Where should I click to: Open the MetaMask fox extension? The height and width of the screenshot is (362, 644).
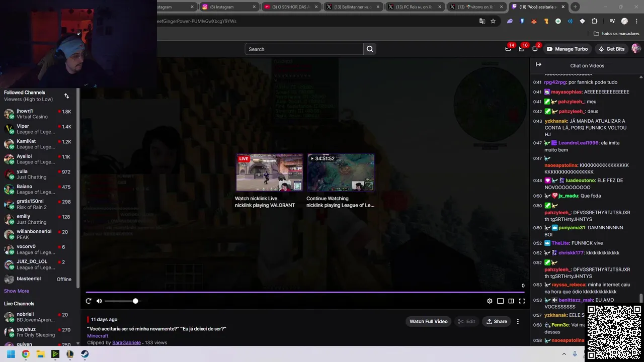[x=534, y=21]
